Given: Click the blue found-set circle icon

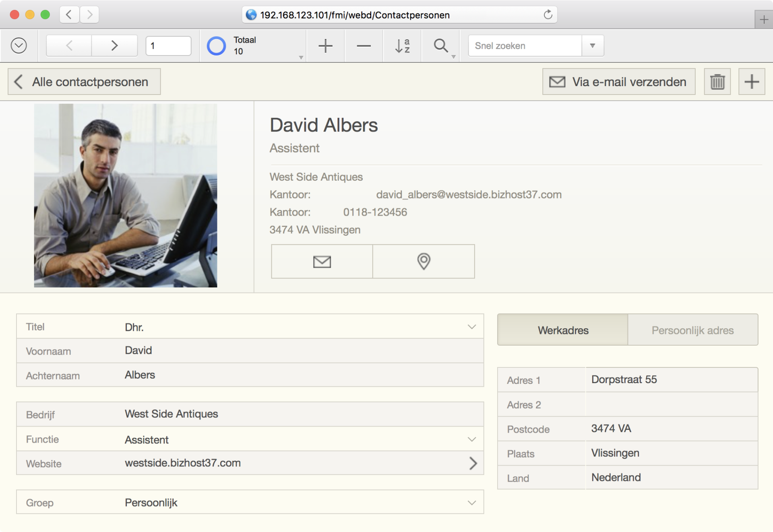Looking at the screenshot, I should click(216, 45).
